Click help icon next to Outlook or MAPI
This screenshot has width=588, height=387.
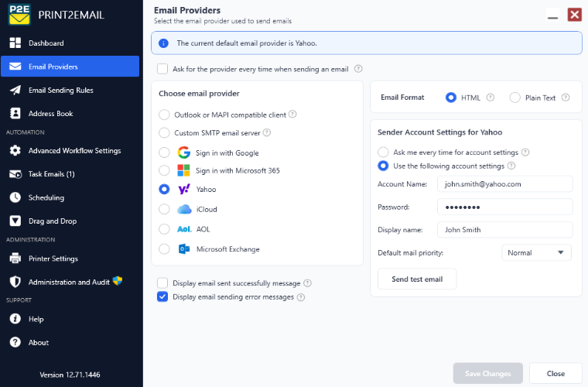[292, 114]
